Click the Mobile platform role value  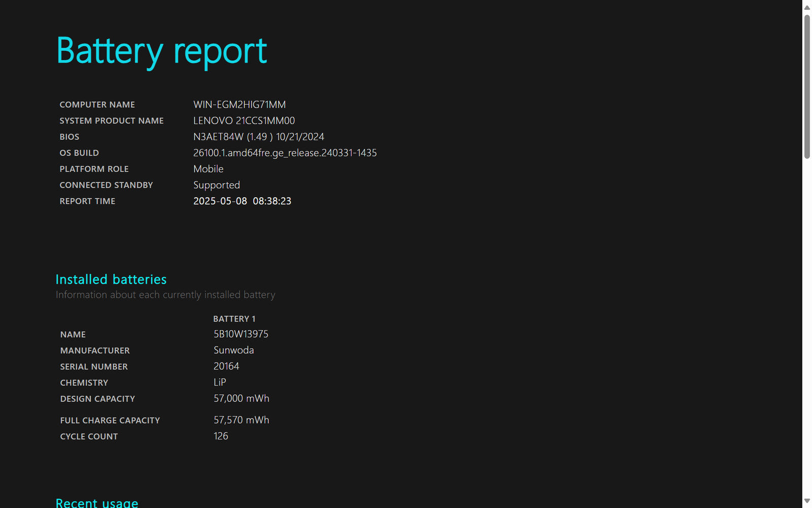click(209, 169)
